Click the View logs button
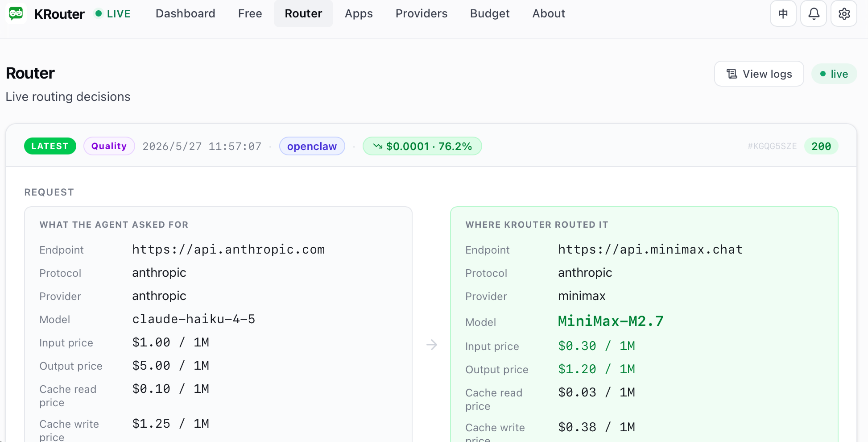The width and height of the screenshot is (868, 442). 759,74
